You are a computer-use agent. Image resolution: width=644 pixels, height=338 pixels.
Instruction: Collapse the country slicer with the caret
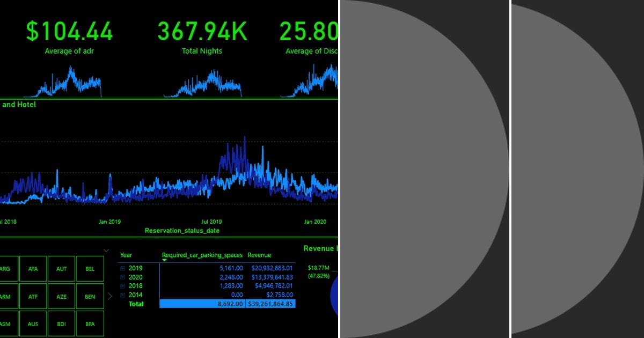[105, 250]
